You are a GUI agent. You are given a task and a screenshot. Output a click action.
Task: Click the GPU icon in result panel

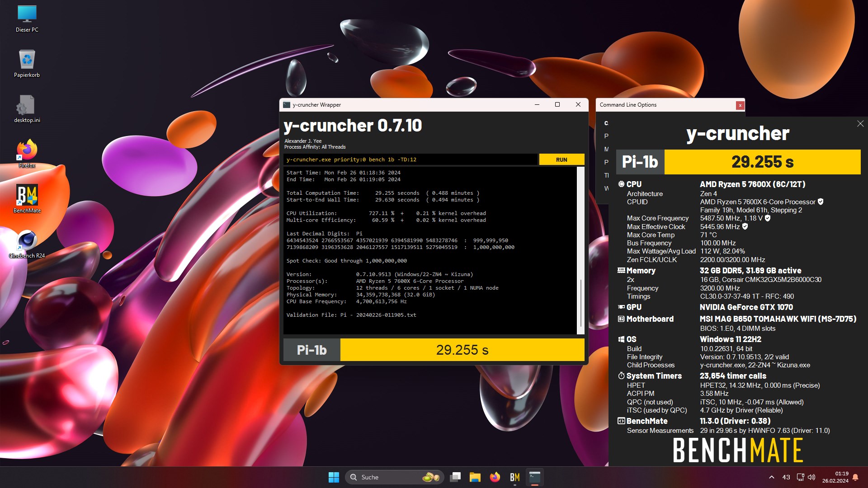[x=621, y=307]
